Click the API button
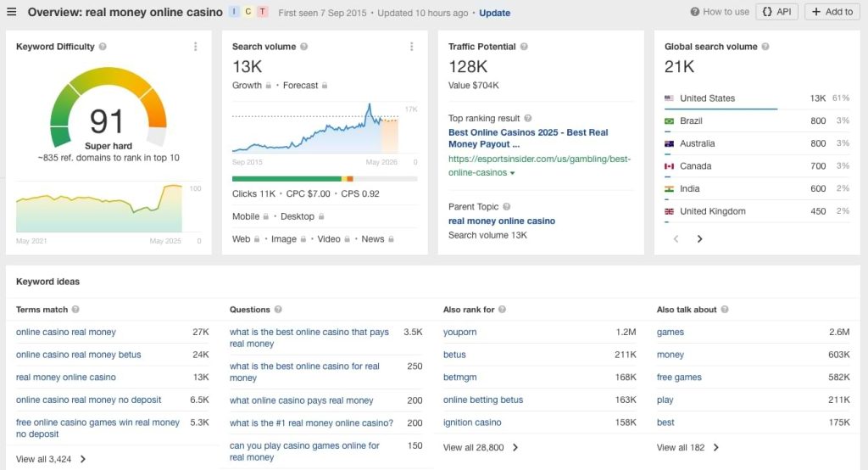This screenshot has height=470, width=868. click(x=776, y=12)
